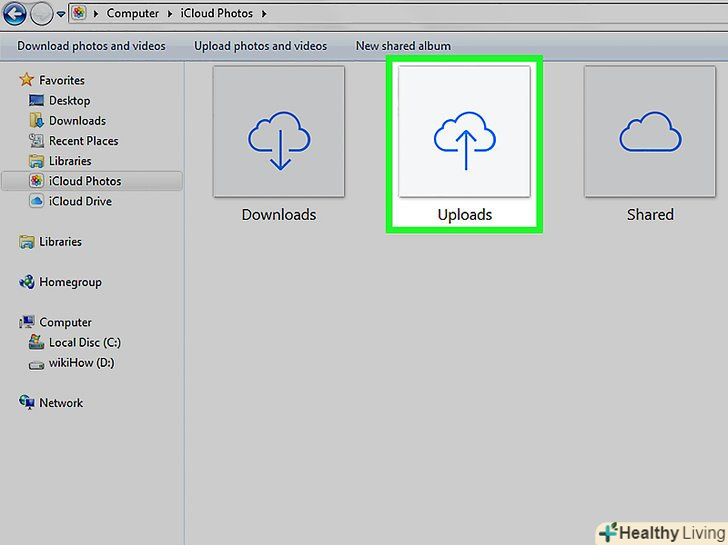The image size is (728, 545).
Task: Open Libraries listed under Favorites
Action: click(x=70, y=161)
